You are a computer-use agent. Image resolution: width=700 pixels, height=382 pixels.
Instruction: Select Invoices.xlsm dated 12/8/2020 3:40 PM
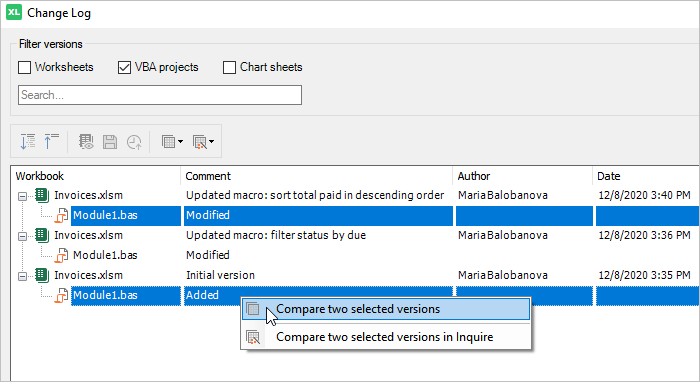point(88,195)
